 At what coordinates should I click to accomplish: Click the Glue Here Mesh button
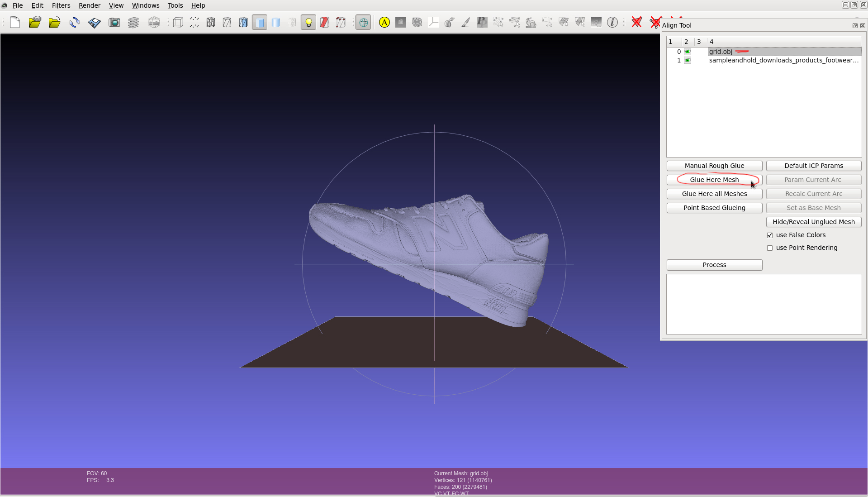pyautogui.click(x=714, y=180)
